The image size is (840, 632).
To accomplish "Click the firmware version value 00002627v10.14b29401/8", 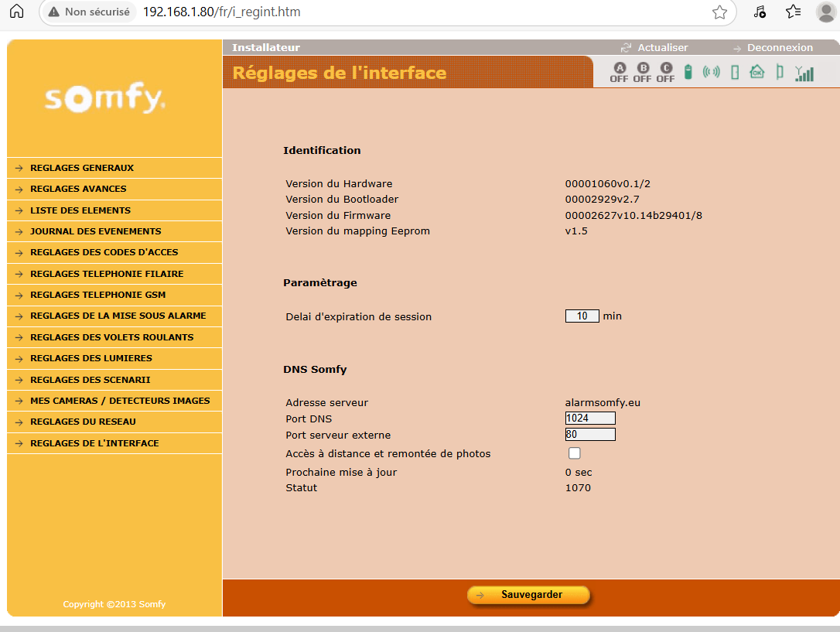I will coord(633,215).
